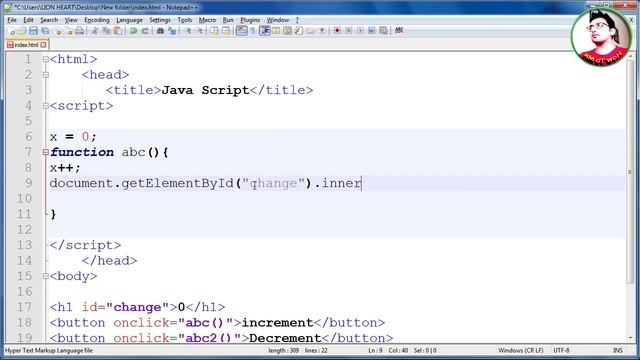Open the Document Map icon
Image resolution: width=640 pixels, height=360 pixels.
click(287, 31)
